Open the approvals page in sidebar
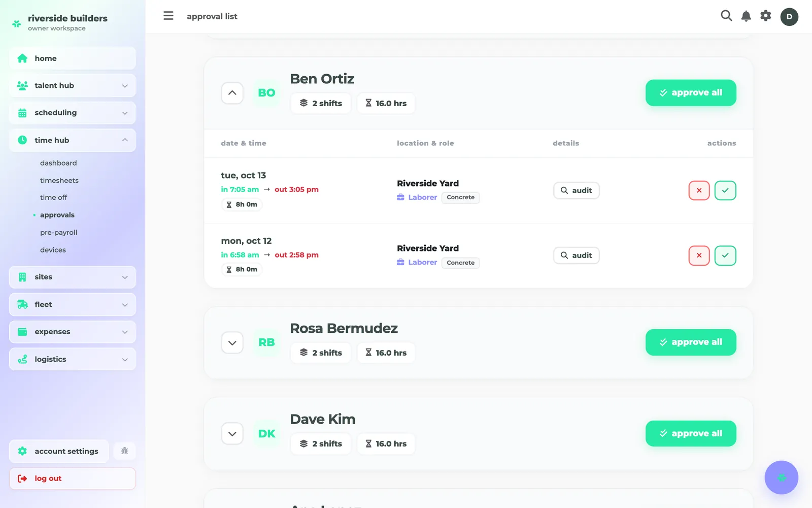 pos(57,215)
